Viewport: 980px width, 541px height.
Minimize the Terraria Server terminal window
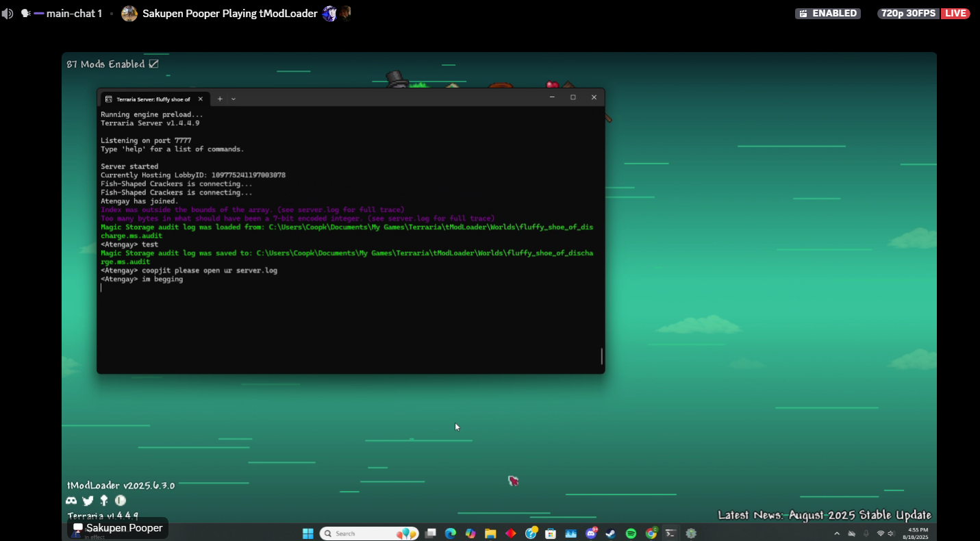(x=552, y=97)
